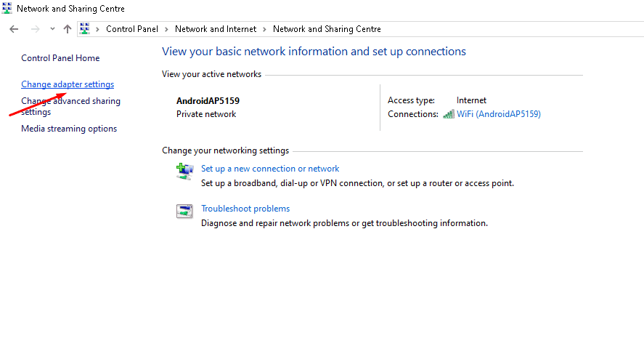Click the WiFi (AndroidAP5159) connection link

[498, 114]
